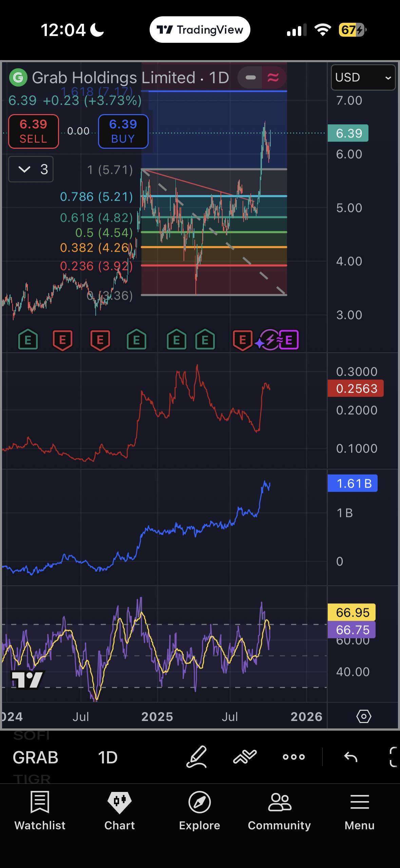
Task: Change the 1D timeframe selector
Action: click(108, 757)
